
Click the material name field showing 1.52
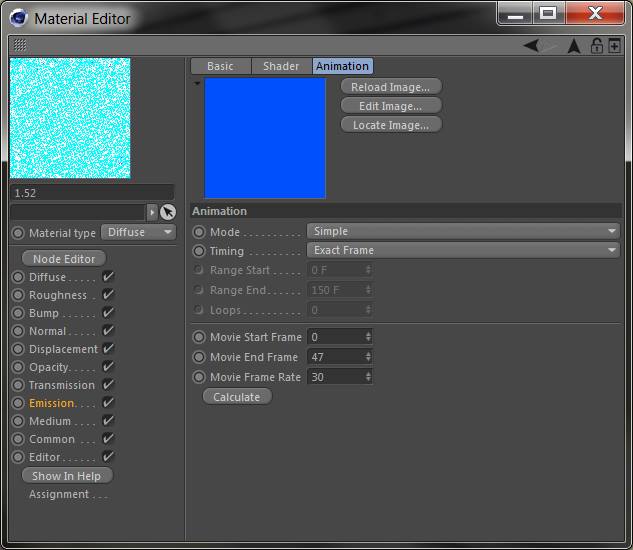(92, 193)
